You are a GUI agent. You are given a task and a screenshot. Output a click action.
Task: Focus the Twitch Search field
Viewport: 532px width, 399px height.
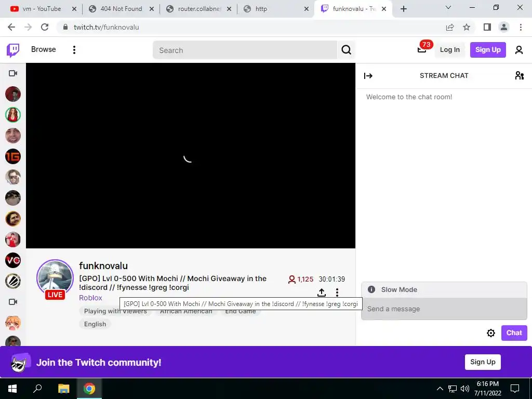tap(245, 50)
